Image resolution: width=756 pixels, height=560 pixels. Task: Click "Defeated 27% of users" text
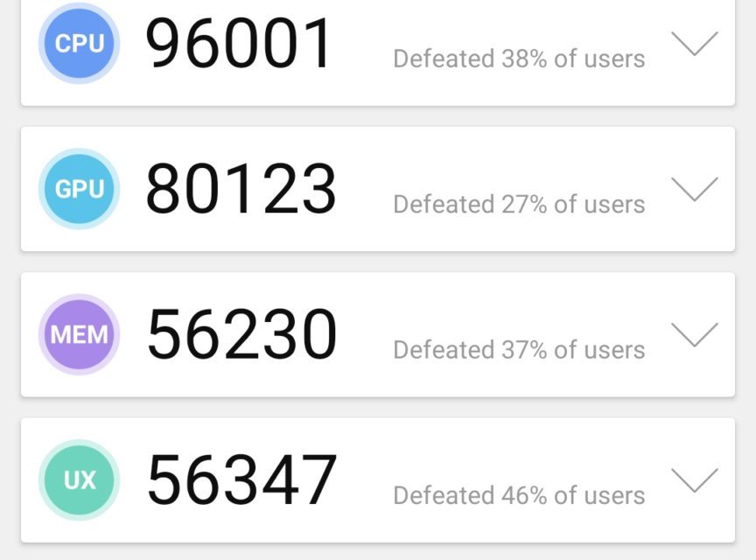point(519,205)
